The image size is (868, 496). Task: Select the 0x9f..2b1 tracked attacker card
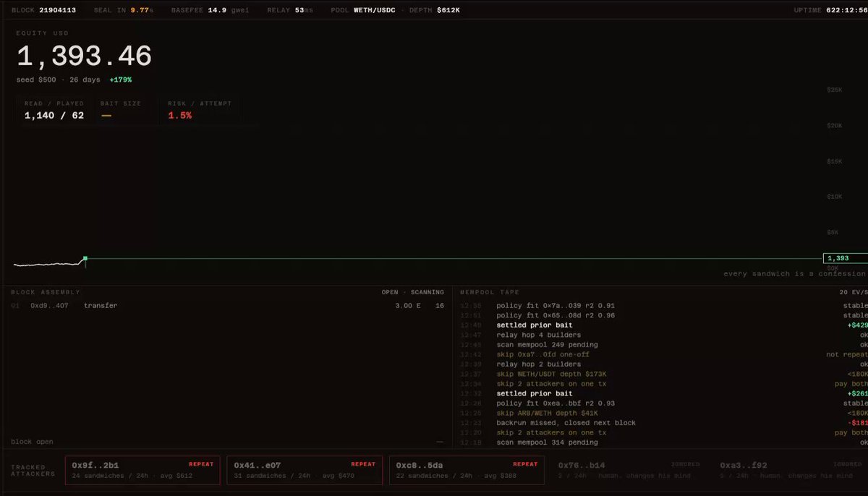(142, 470)
